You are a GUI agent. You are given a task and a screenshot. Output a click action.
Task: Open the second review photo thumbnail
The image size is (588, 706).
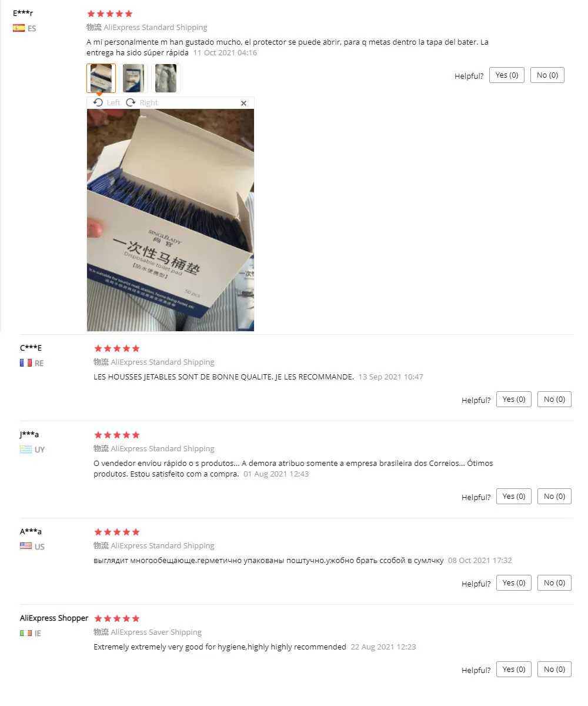133,78
